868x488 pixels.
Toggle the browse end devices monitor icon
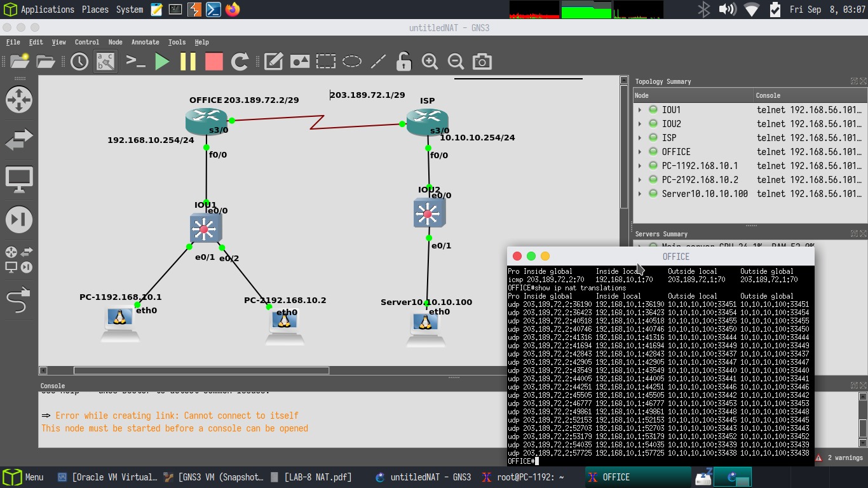(x=19, y=180)
